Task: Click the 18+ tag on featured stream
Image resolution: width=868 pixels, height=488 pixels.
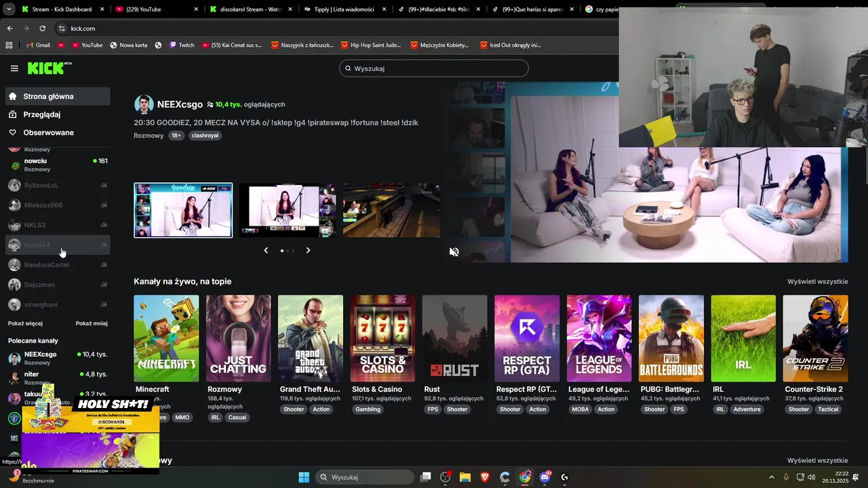Action: tap(176, 136)
